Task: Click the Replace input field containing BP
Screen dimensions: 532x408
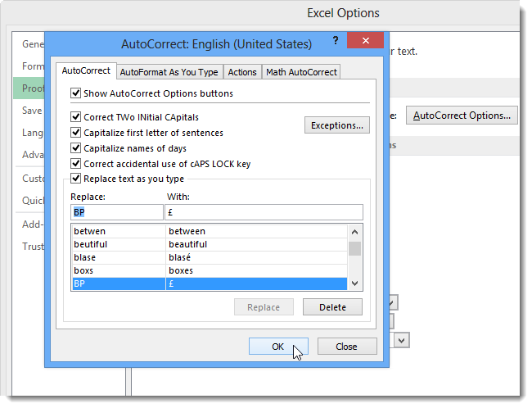Action: coord(117,212)
